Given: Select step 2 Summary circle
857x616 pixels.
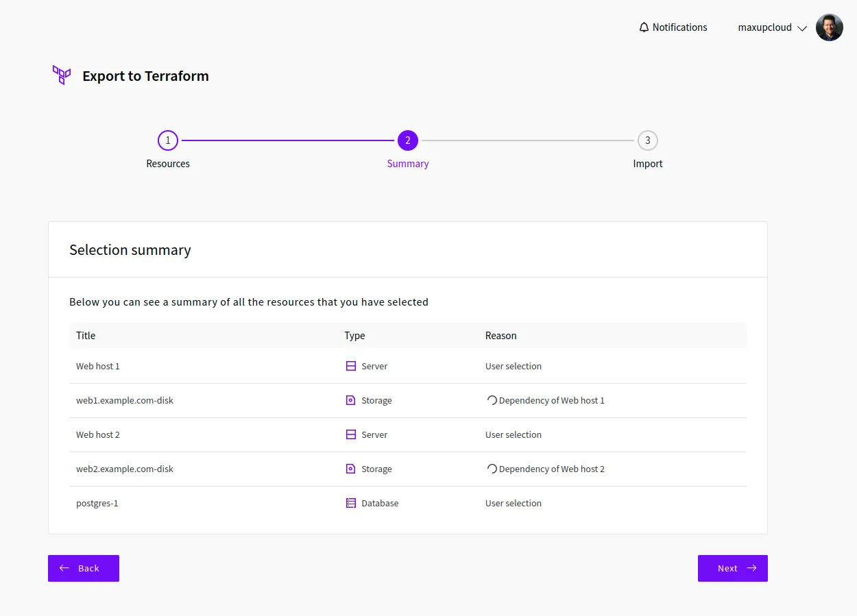Looking at the screenshot, I should click(x=408, y=140).
